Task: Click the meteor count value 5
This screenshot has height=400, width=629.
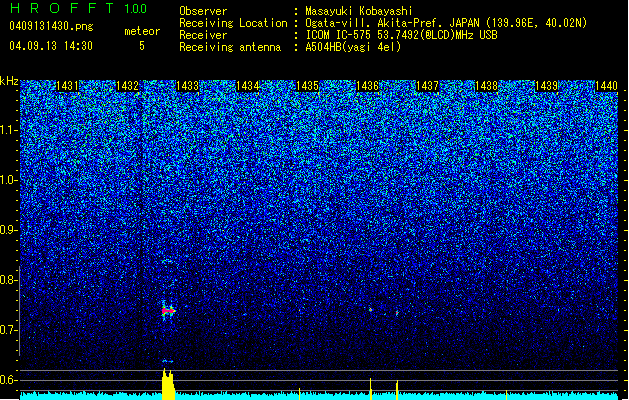Action: 142,46
